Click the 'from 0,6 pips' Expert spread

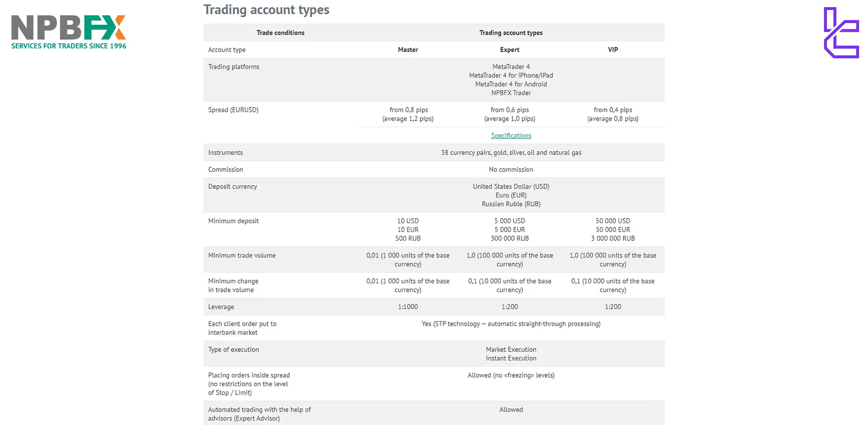[509, 110]
